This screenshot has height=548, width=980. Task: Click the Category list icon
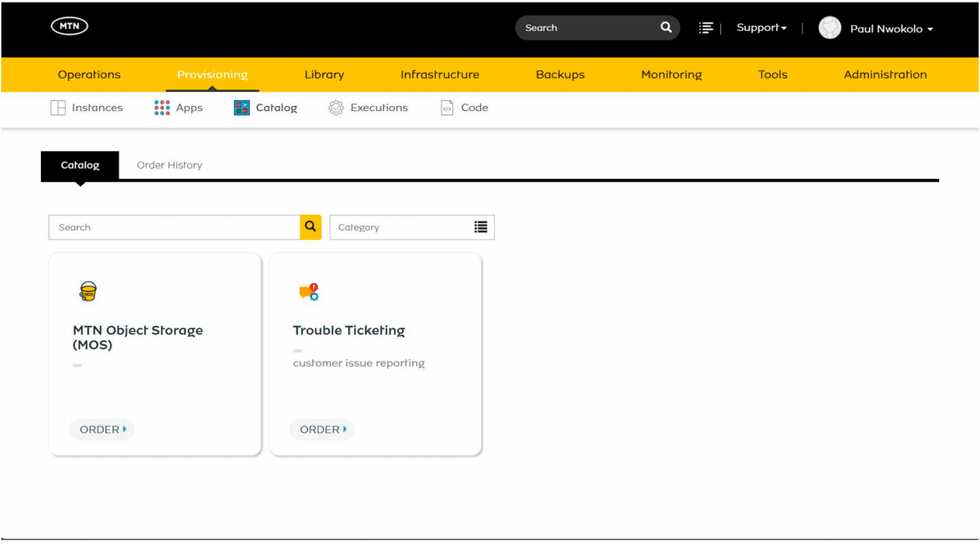[x=481, y=227]
